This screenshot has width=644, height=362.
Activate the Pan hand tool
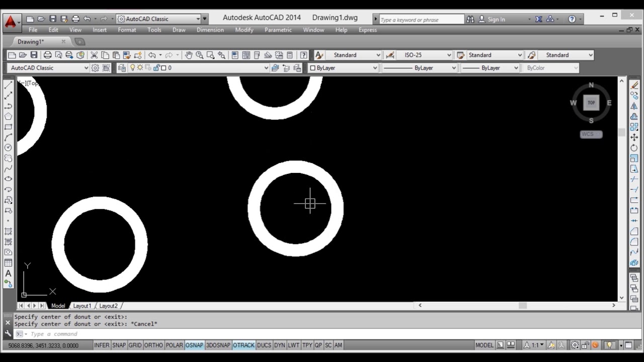189,55
